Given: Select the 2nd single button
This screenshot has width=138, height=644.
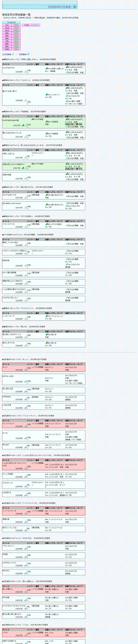Looking at the screenshot, I should pos(7,28).
